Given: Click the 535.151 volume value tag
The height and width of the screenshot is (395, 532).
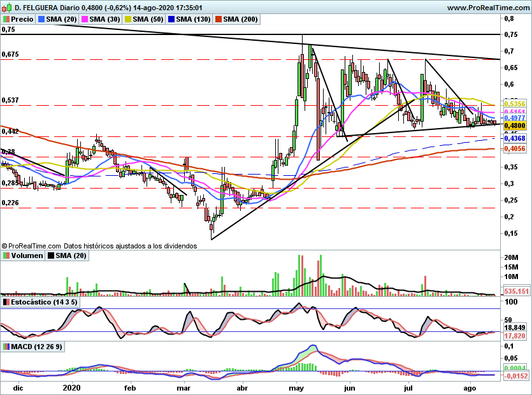Looking at the screenshot, I should point(516,291).
